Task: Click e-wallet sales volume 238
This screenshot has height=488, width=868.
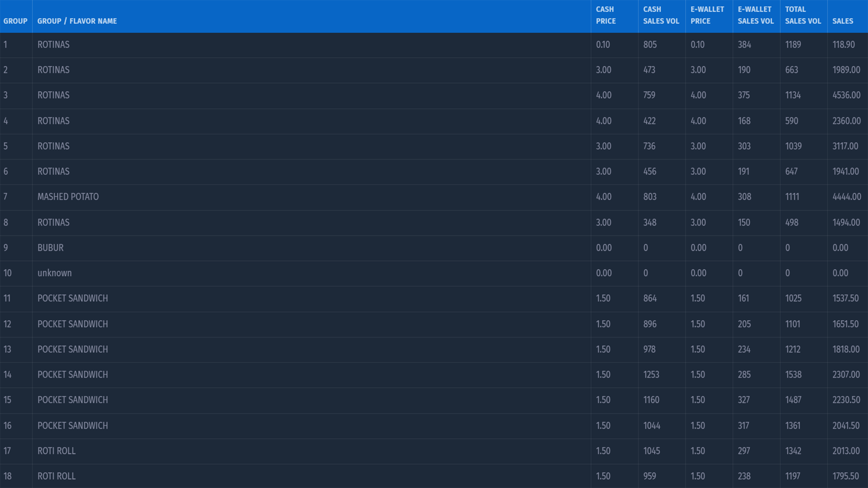Action: coord(744,476)
